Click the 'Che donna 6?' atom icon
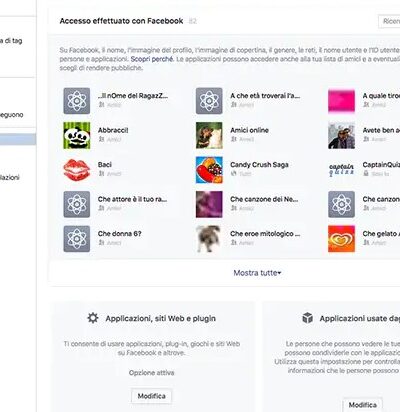The width and height of the screenshot is (400, 412). [77, 239]
